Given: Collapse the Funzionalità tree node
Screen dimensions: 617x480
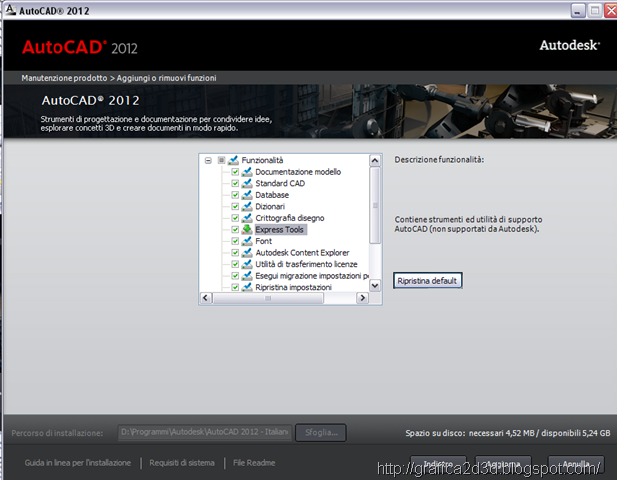Looking at the screenshot, I should pos(208,161).
